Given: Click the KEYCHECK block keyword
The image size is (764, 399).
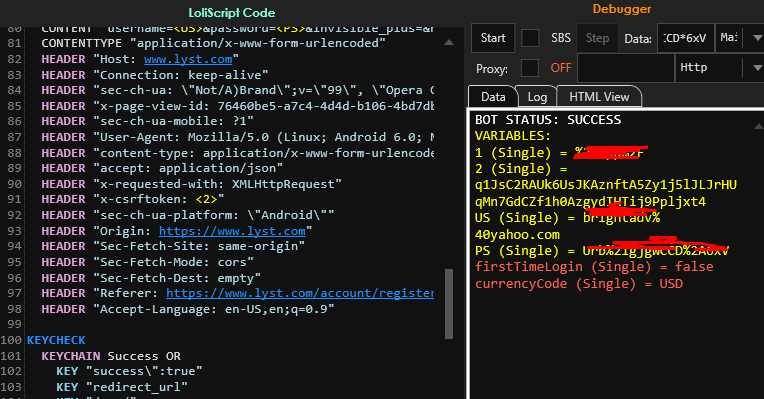Looking at the screenshot, I should point(56,340).
